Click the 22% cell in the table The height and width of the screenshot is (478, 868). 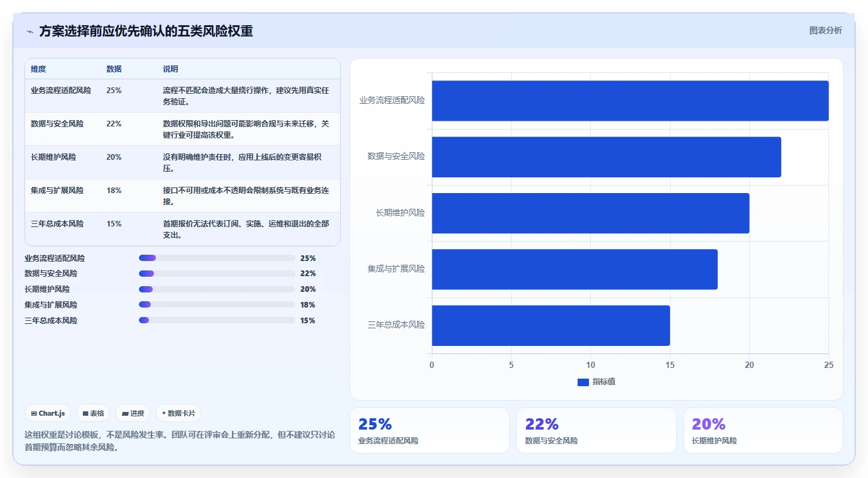click(114, 123)
